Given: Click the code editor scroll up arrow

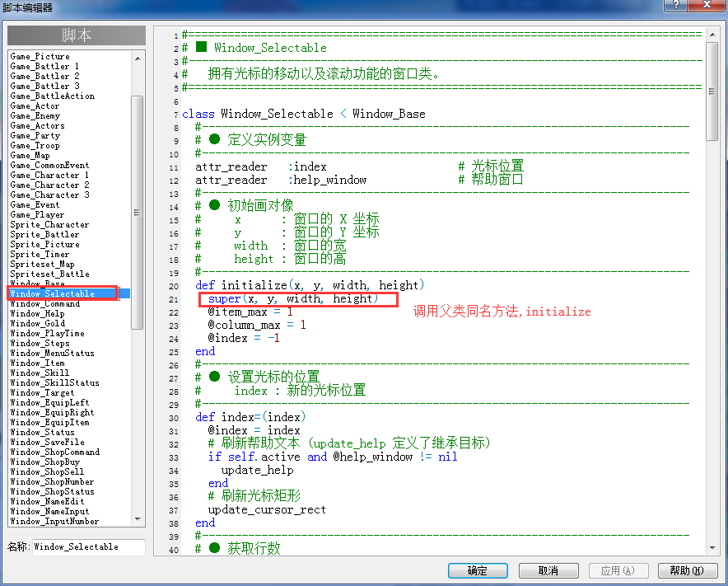Looking at the screenshot, I should pos(712,35).
